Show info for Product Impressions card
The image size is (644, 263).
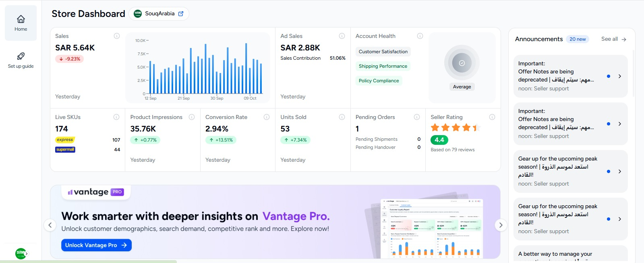(192, 117)
